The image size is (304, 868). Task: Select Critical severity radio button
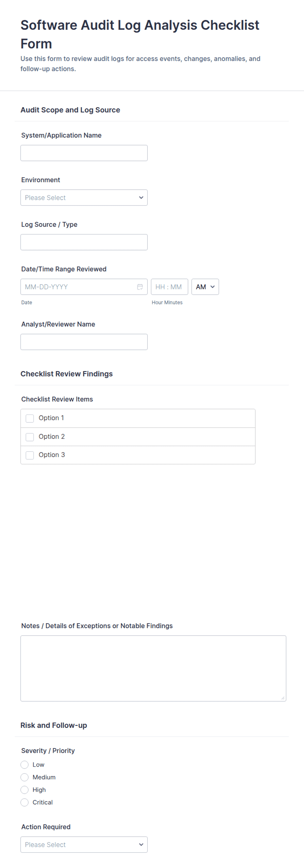coord(25,802)
